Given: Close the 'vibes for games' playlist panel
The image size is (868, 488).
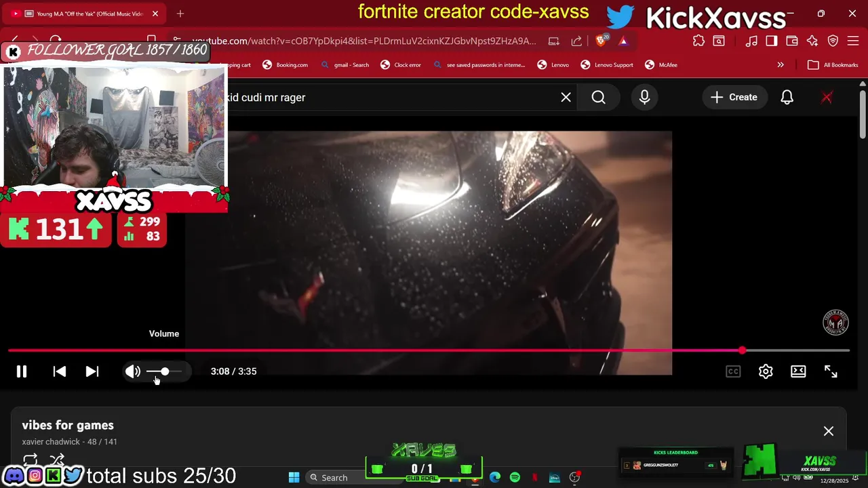Looking at the screenshot, I should (829, 431).
